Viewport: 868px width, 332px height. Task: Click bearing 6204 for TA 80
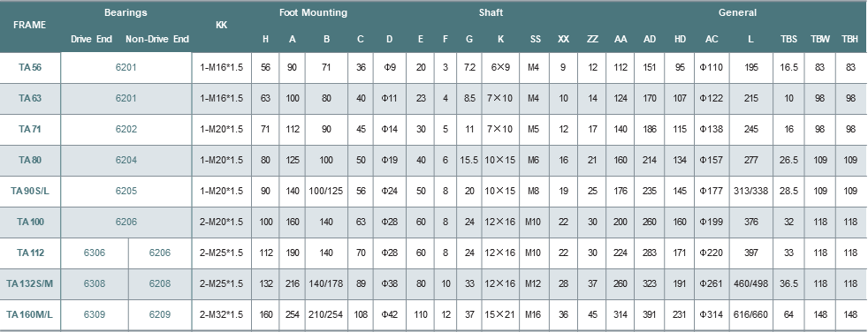126,160
